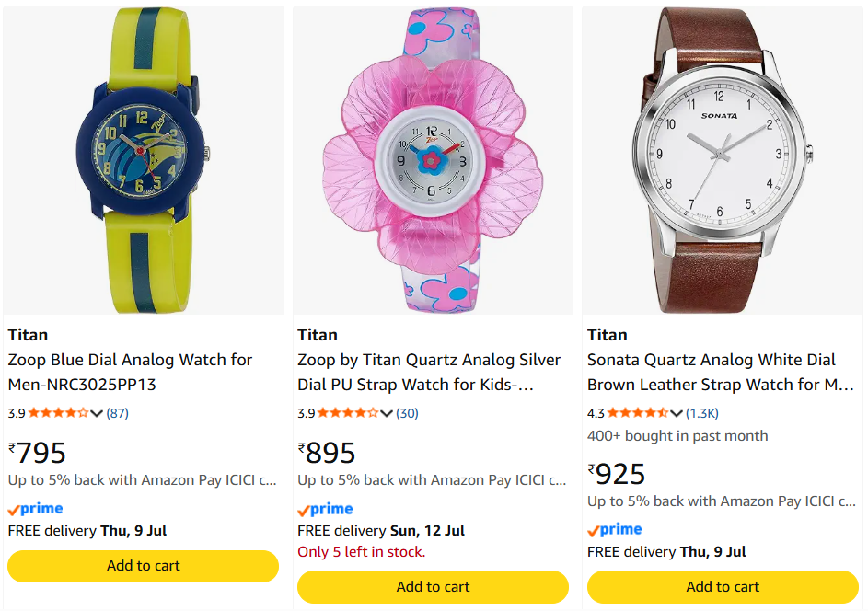868x611 pixels.
Task: Open Sonata Quartz Analog White Dial title
Action: [721, 372]
